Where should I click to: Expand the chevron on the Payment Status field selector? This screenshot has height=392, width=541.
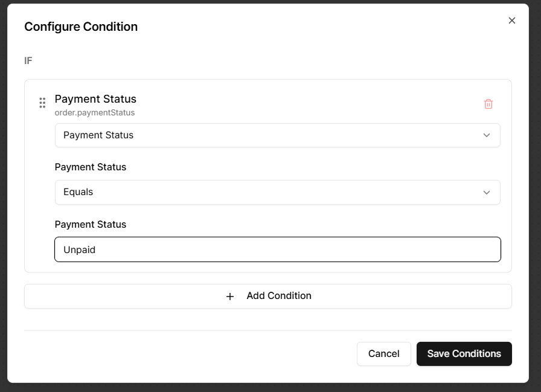487,135
